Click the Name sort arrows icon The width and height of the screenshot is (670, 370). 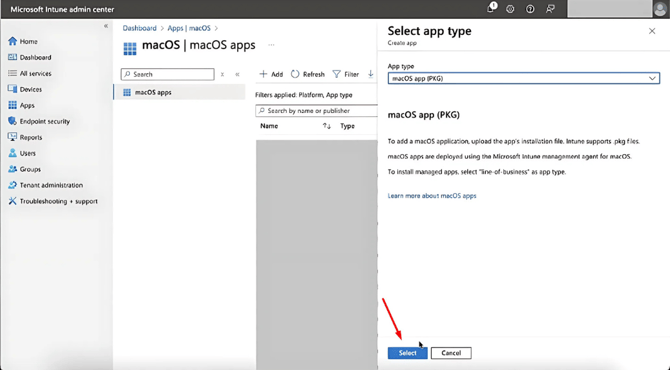[326, 126]
